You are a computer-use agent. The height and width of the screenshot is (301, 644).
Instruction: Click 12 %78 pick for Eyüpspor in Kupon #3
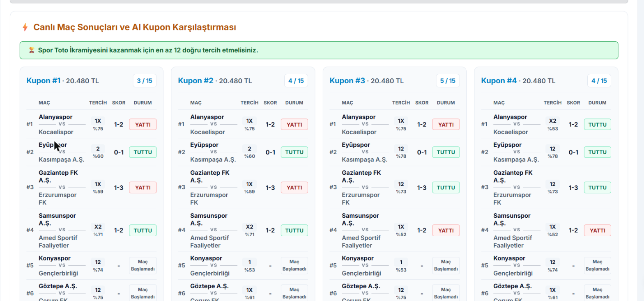pyautogui.click(x=401, y=152)
